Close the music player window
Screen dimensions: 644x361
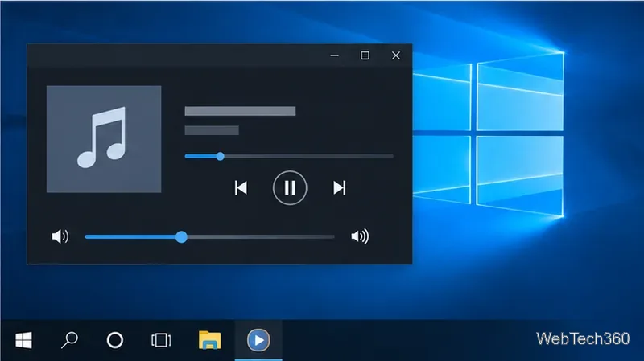click(x=396, y=55)
